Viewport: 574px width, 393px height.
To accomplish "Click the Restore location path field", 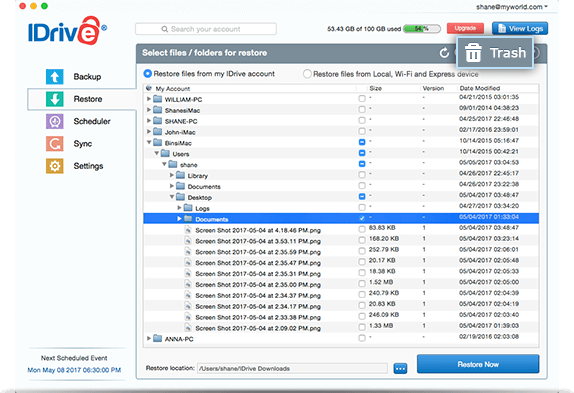I will pos(292,368).
